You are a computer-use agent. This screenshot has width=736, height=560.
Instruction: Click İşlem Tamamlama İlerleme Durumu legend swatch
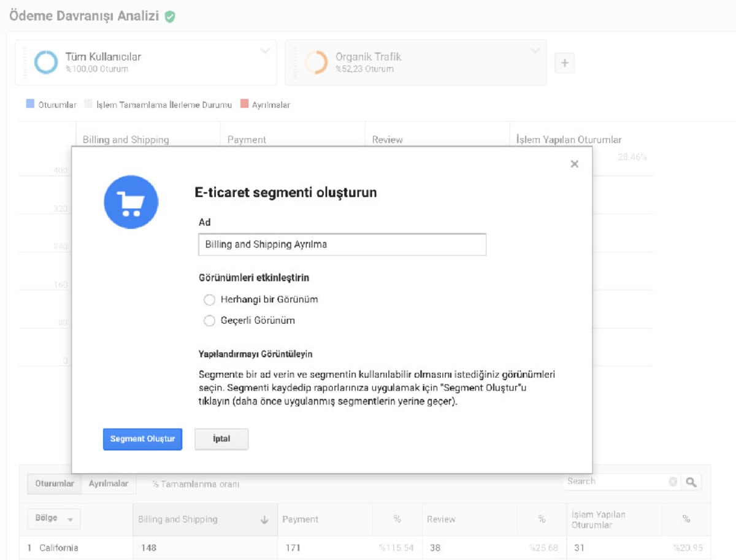pyautogui.click(x=88, y=104)
